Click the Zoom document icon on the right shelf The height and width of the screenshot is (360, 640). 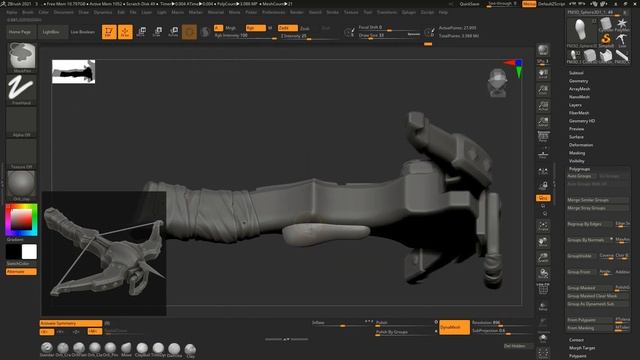coord(543,90)
